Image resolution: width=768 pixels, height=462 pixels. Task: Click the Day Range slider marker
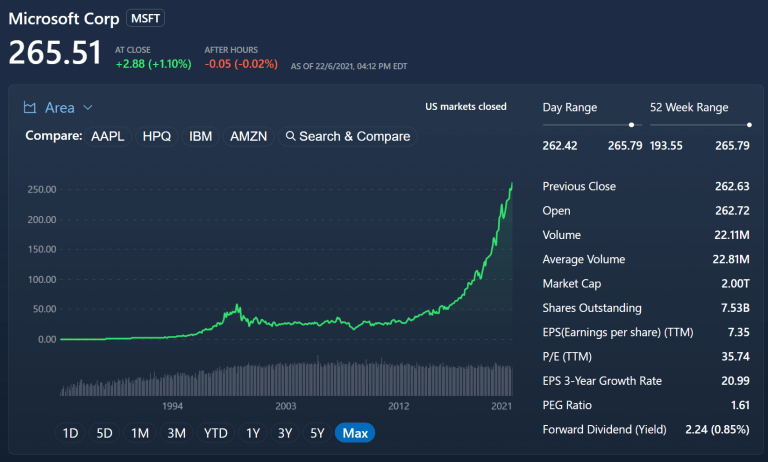(631, 125)
